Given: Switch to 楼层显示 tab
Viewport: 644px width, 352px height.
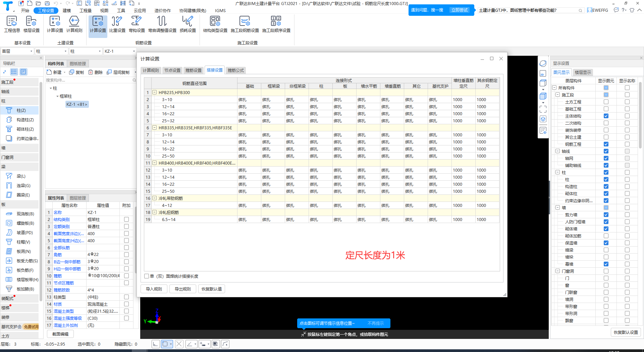Looking at the screenshot, I should [x=583, y=73].
